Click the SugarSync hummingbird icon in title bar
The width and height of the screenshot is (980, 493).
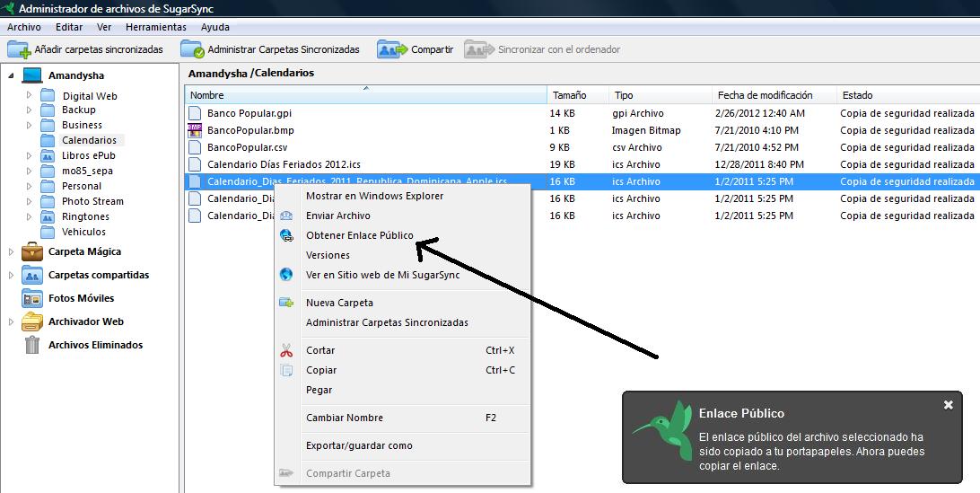(x=8, y=8)
